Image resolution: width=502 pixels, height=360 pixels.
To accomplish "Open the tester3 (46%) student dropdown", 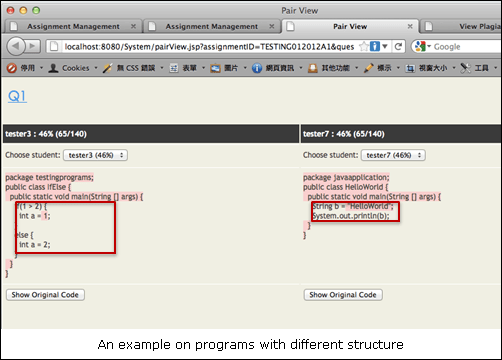I will pyautogui.click(x=95, y=155).
